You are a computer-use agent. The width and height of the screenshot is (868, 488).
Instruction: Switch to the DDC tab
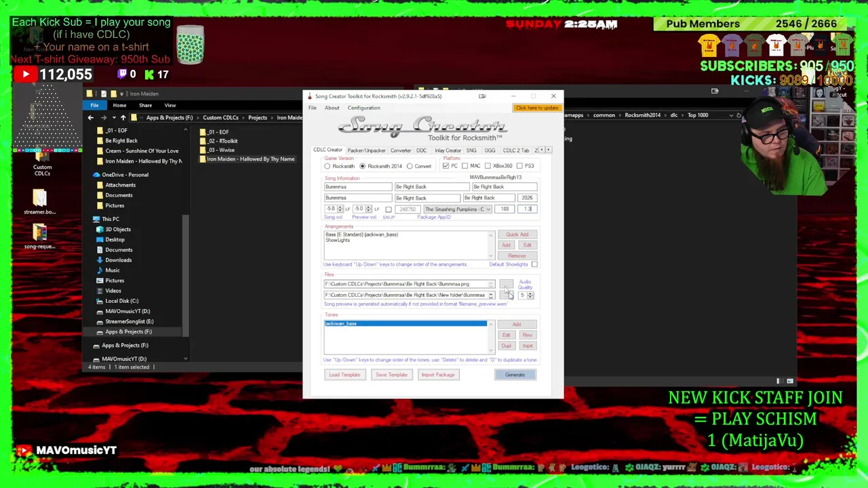pyautogui.click(x=421, y=150)
